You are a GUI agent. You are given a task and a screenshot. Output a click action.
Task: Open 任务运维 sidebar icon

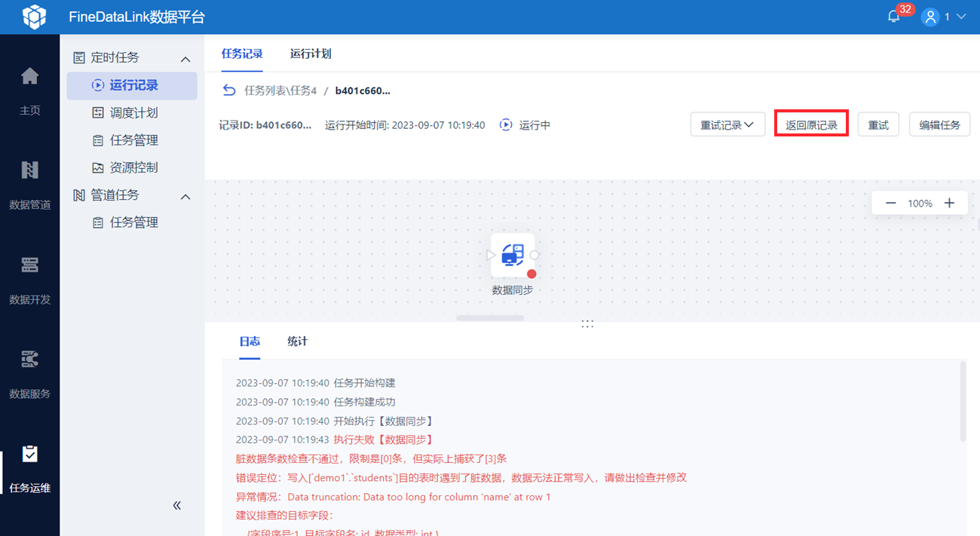coord(29,454)
